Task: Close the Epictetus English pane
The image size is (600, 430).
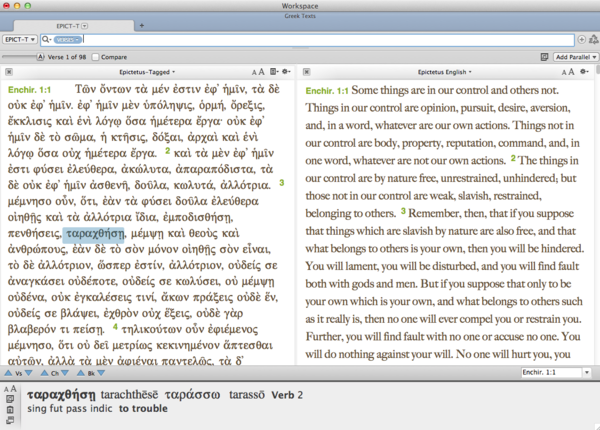Action: pyautogui.click(x=307, y=72)
